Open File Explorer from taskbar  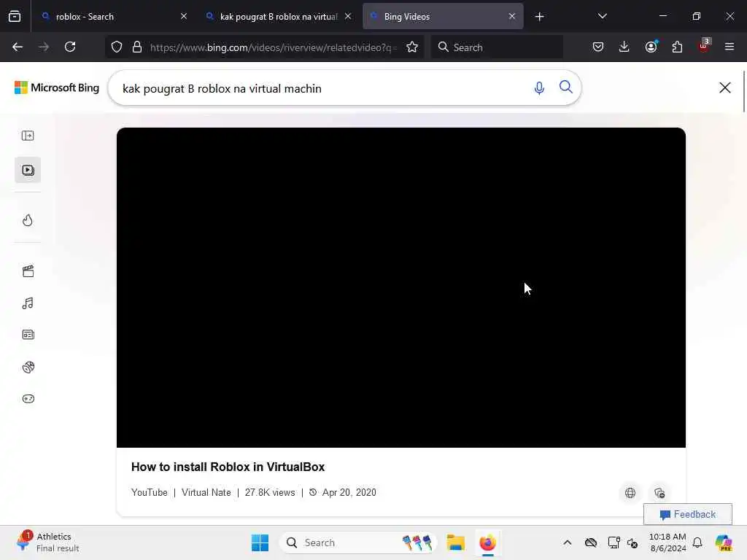455,542
